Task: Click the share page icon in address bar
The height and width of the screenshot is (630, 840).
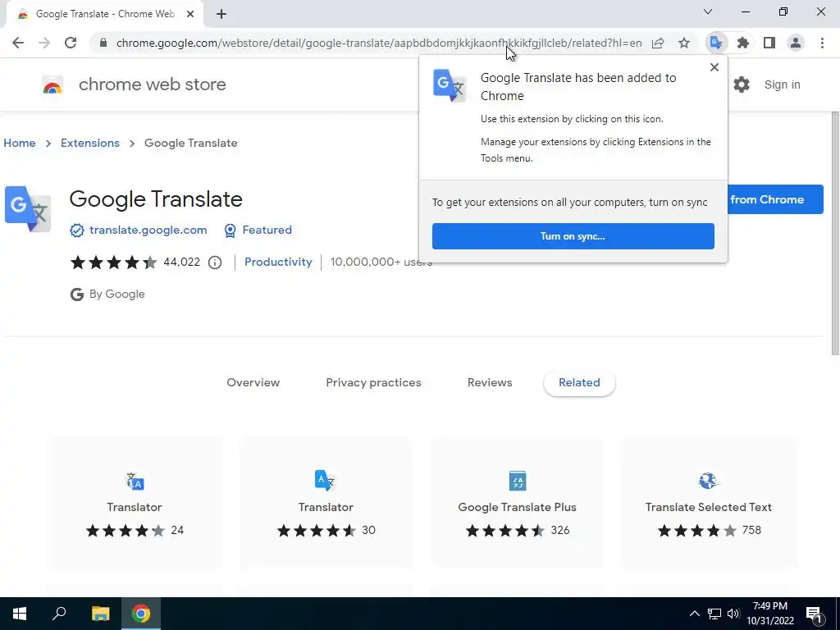Action: click(x=658, y=43)
